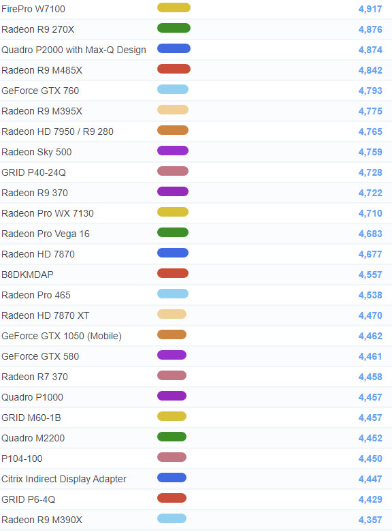Click the 4,462 score value
The width and height of the screenshot is (392, 532).
[370, 336]
